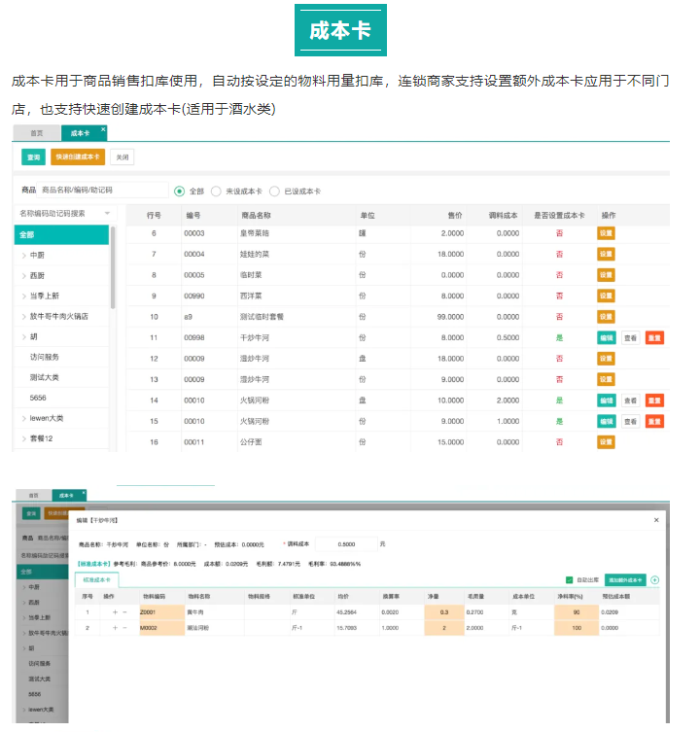Click 设置 button for 娃娃的菜 row
This screenshot has height=732, width=700.
pos(606,254)
